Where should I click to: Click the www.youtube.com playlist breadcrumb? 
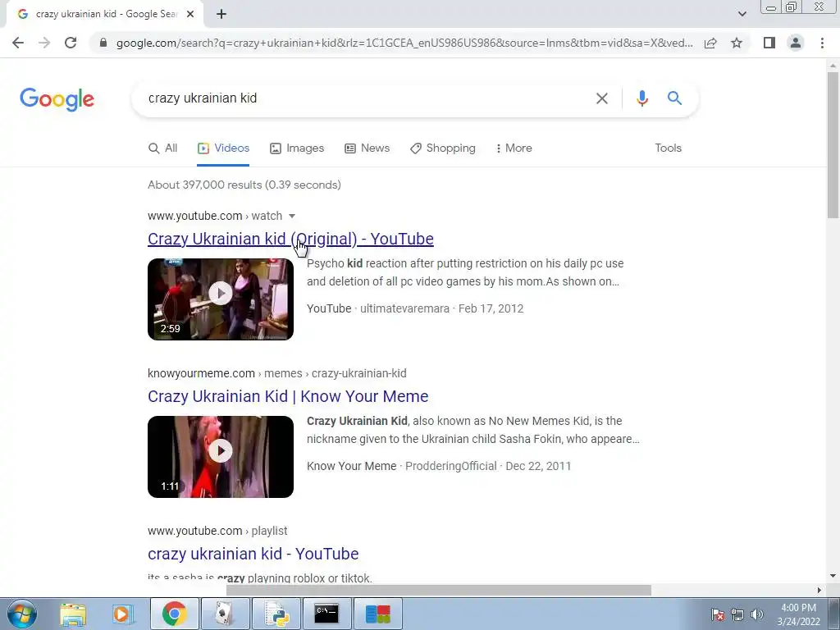pos(217,531)
